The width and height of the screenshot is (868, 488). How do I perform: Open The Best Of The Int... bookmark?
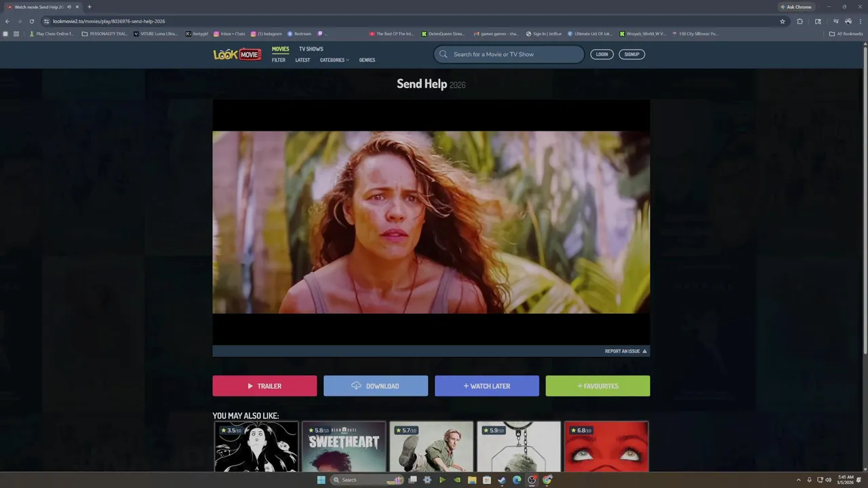coord(391,33)
